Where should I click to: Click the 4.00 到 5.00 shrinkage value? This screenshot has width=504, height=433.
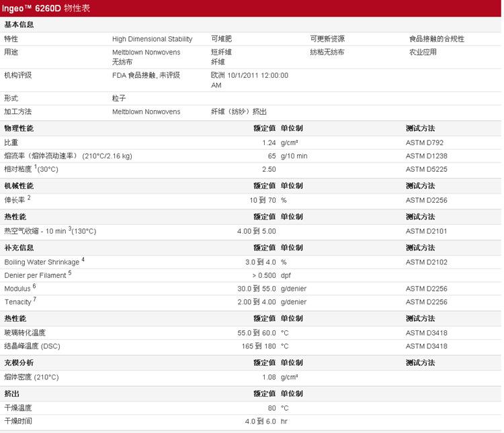pyautogui.click(x=257, y=232)
